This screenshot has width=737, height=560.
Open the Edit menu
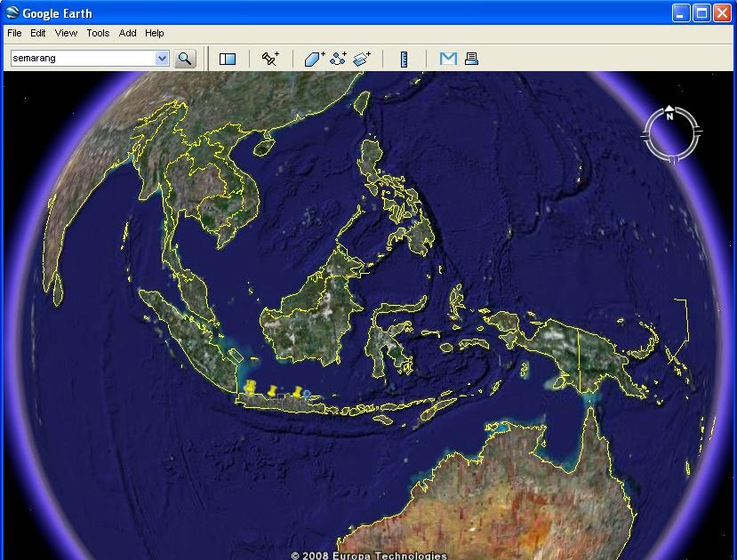[37, 33]
